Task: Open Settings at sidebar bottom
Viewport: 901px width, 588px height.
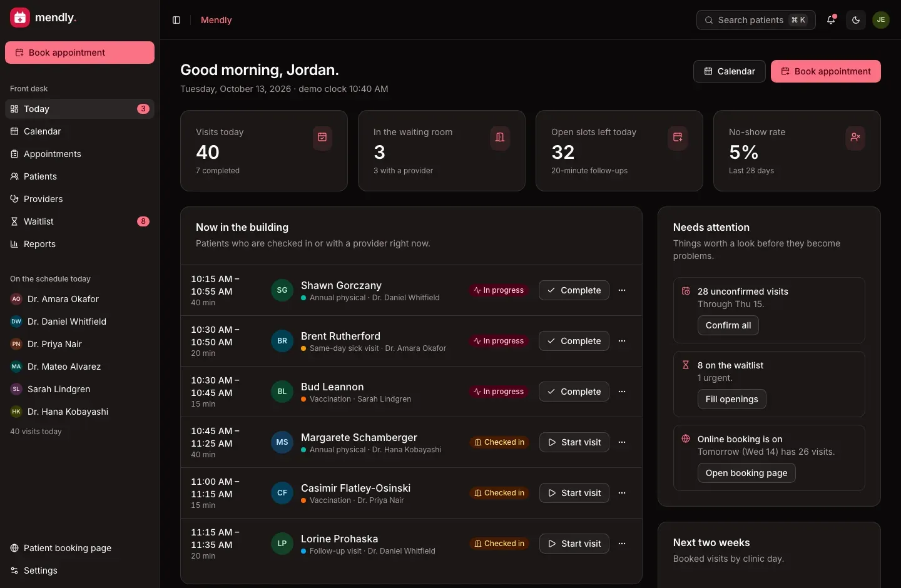Action: 79,570
